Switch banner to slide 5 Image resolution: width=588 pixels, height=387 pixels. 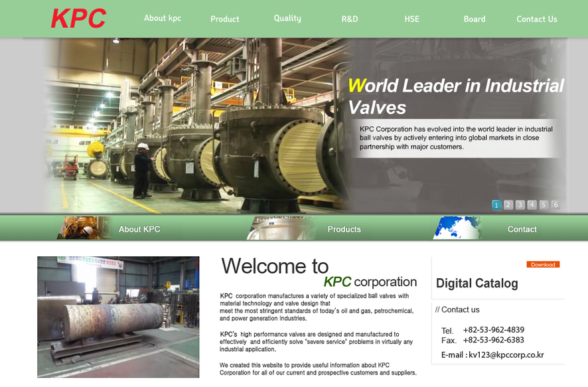pyautogui.click(x=544, y=204)
